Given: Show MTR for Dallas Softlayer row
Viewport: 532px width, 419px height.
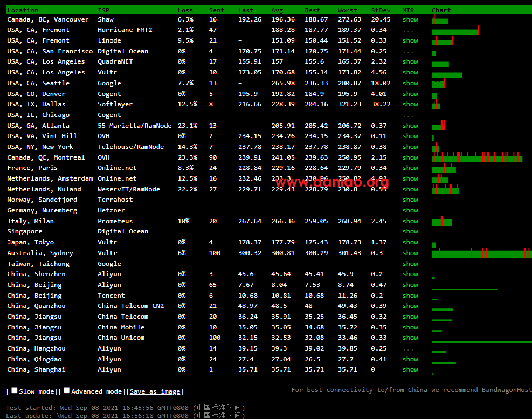Looking at the screenshot, I should click(410, 104).
